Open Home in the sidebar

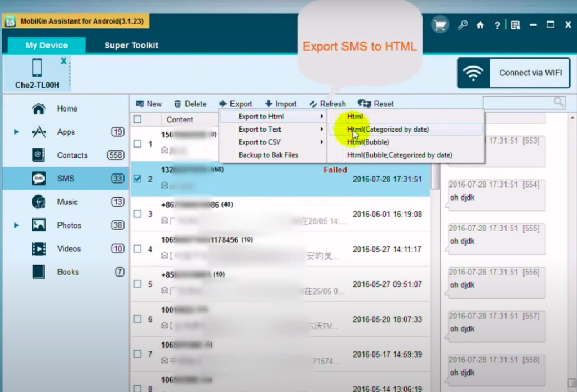[x=66, y=109]
